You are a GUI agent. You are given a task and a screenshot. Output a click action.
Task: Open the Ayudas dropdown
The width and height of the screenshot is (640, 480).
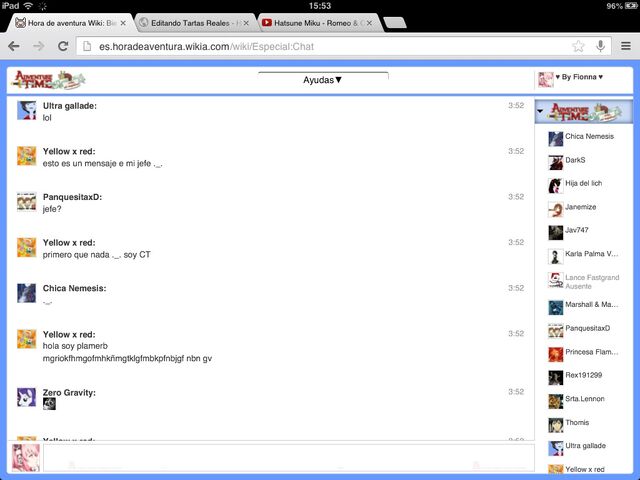click(x=322, y=80)
